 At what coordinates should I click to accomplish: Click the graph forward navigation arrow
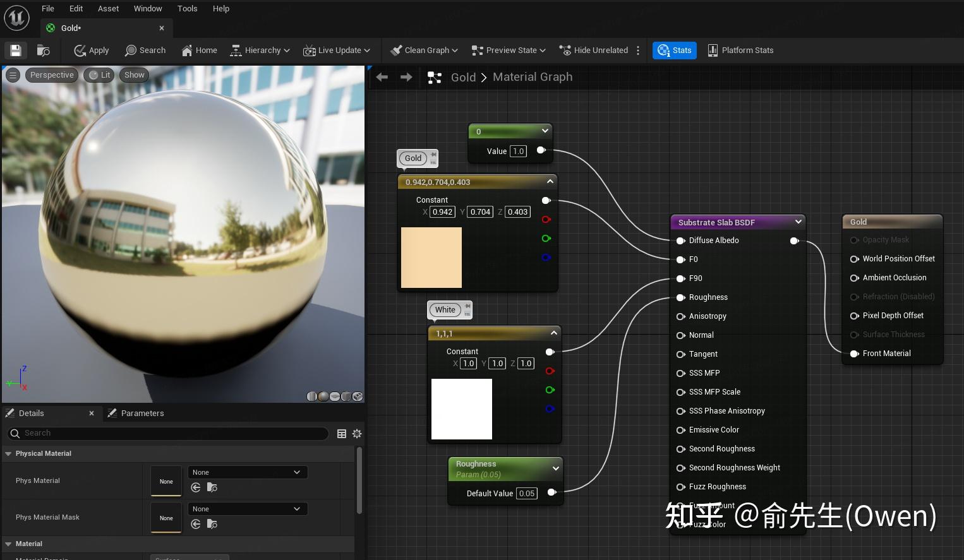[406, 77]
